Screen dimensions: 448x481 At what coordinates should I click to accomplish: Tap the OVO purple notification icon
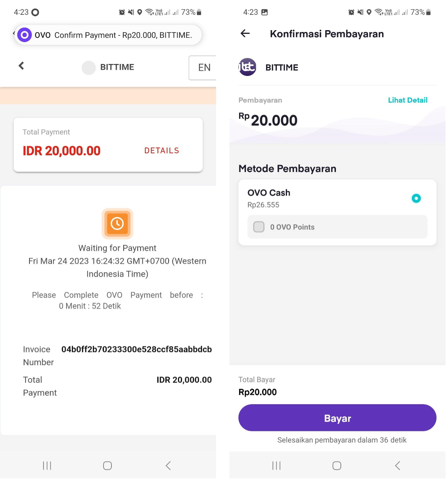pyautogui.click(x=24, y=35)
